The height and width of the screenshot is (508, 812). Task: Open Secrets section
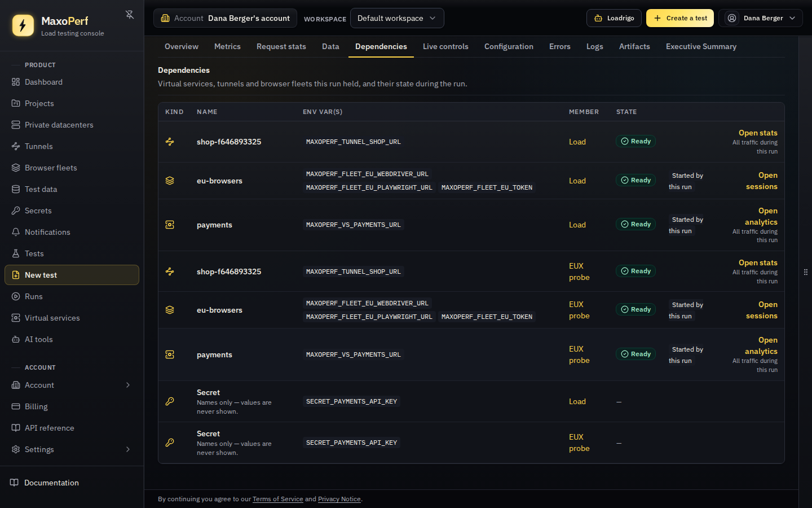click(x=72, y=211)
